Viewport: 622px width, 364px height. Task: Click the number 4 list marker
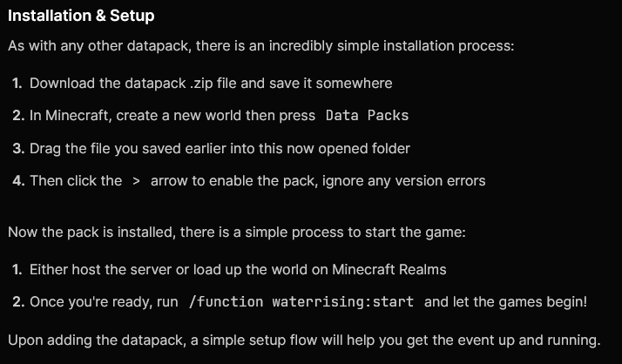pos(18,181)
